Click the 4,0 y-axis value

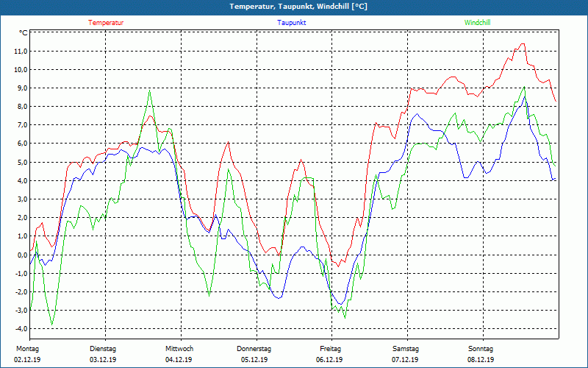21,180
